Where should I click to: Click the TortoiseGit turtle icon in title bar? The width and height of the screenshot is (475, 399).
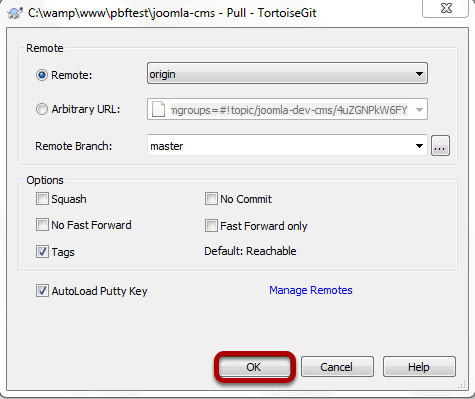15,13
